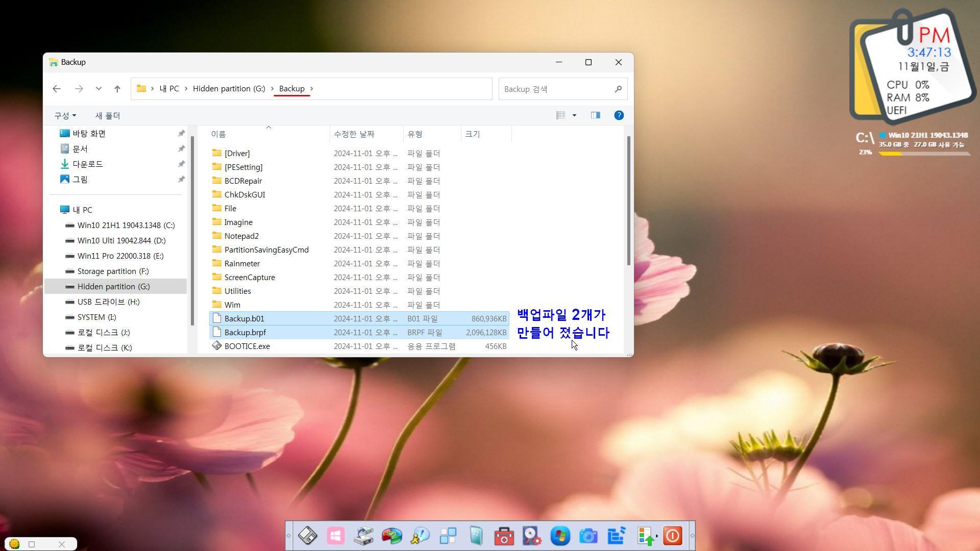This screenshot has height=551, width=980.
Task: Select 문서 in navigation pane
Action: (80, 149)
